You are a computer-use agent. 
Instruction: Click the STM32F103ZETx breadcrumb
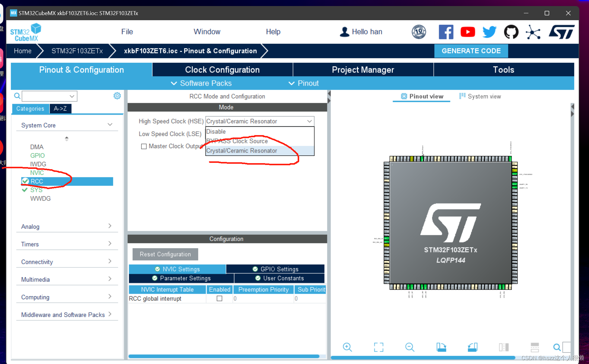click(x=77, y=51)
